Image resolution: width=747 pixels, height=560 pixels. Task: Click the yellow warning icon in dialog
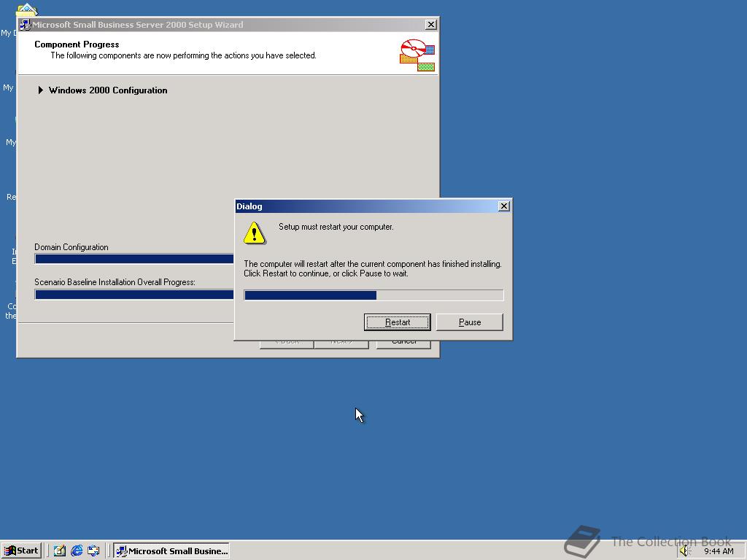[255, 233]
